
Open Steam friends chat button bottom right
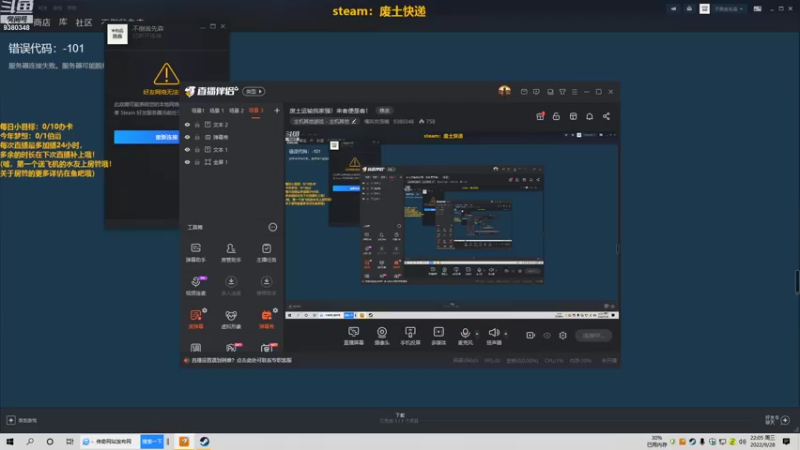[x=778, y=420]
